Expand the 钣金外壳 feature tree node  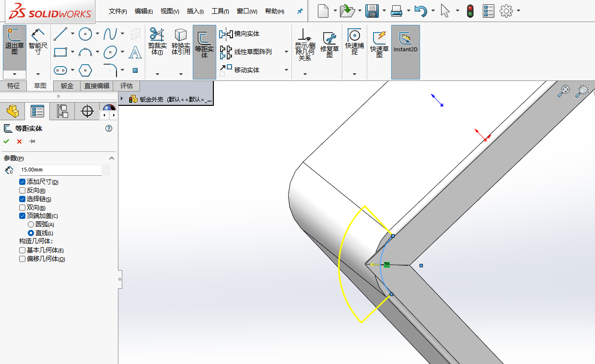tap(122, 99)
